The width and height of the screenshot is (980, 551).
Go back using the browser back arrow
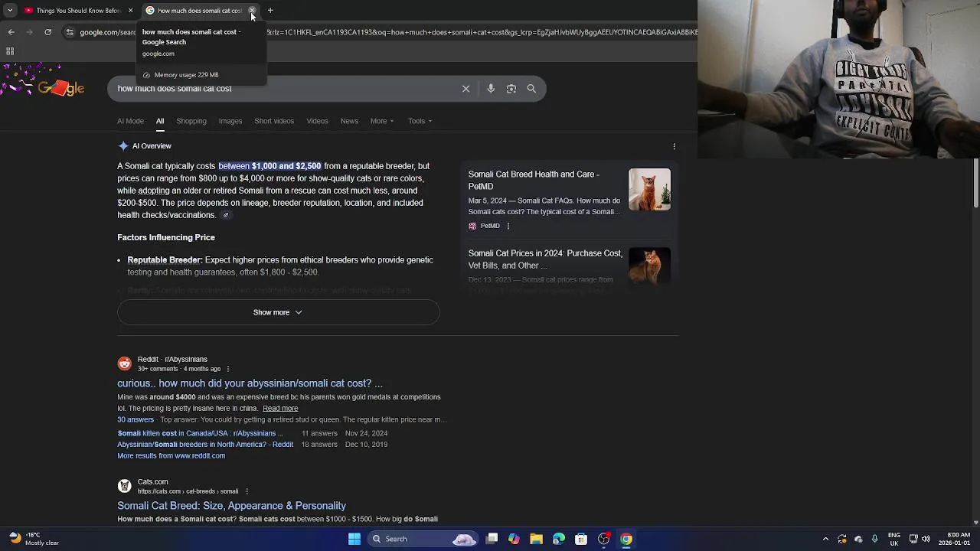[x=11, y=32]
